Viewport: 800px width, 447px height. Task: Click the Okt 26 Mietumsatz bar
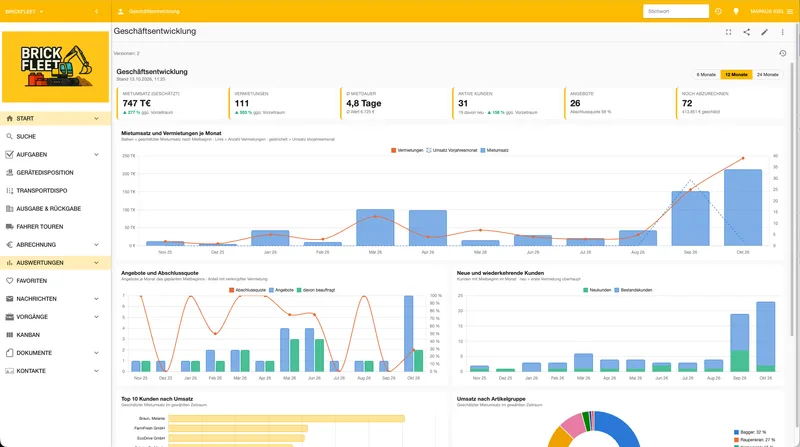743,208
